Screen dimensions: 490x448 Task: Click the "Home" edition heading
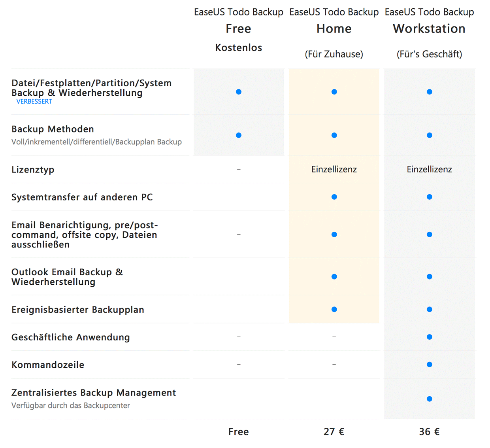334,28
